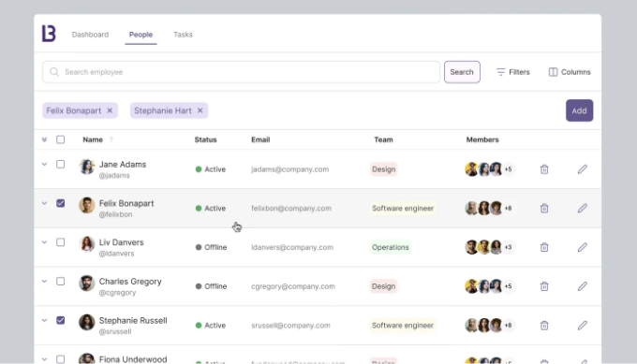Click the jadams@company.com email
The height and width of the screenshot is (364, 637).
pos(289,169)
